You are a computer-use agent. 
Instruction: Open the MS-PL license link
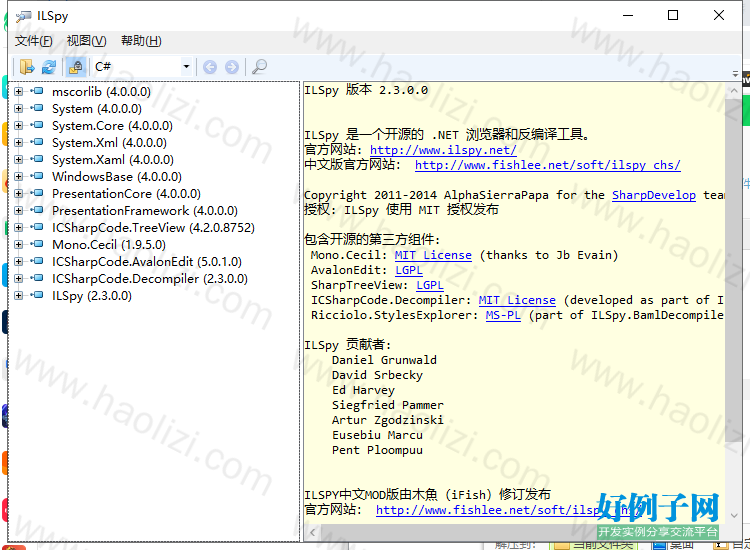pyautogui.click(x=503, y=315)
